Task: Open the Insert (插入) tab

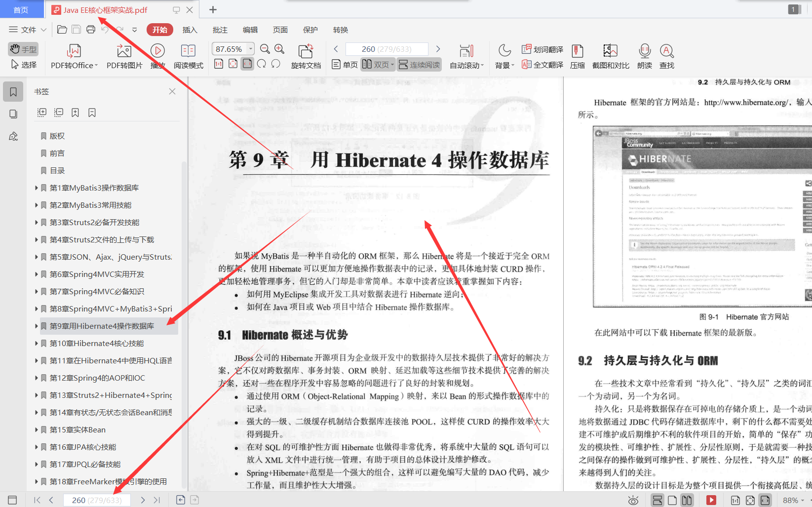Action: click(x=190, y=30)
